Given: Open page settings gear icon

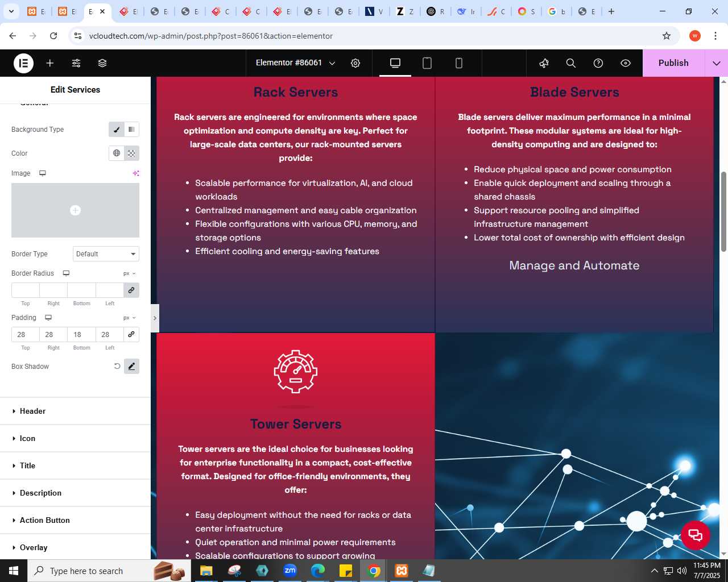Looking at the screenshot, I should (355, 63).
